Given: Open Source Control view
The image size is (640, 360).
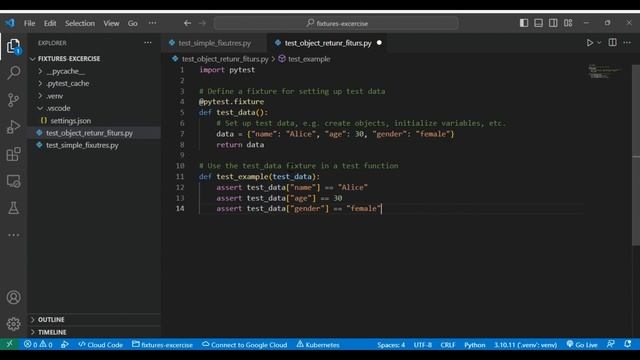Looking at the screenshot, I should click(13, 100).
